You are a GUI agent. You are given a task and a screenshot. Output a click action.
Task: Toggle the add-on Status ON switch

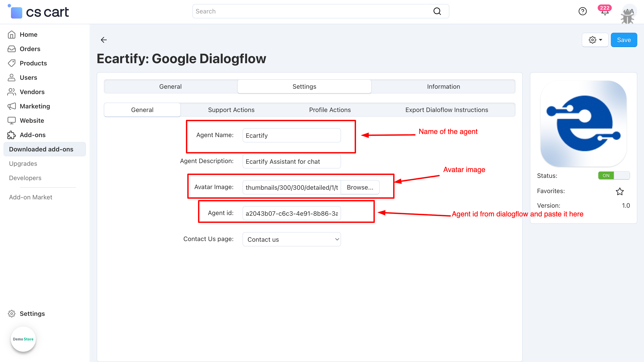point(614,175)
